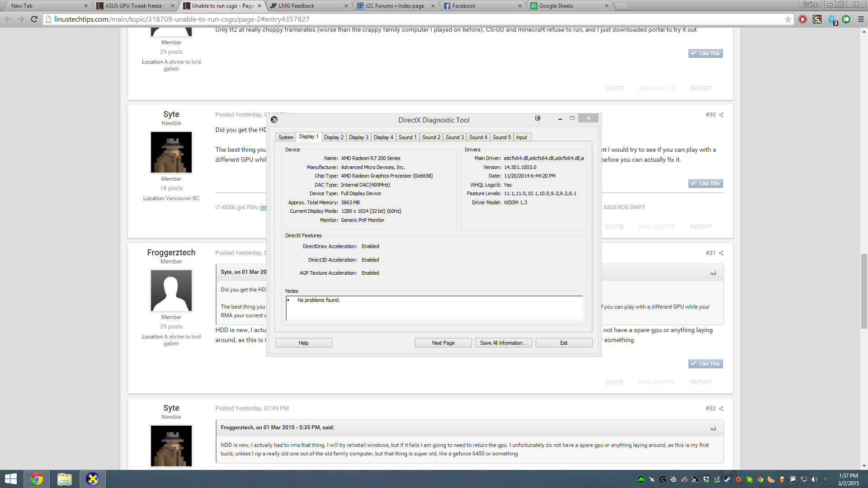Open the Chrome hamburger menu

click(861, 19)
